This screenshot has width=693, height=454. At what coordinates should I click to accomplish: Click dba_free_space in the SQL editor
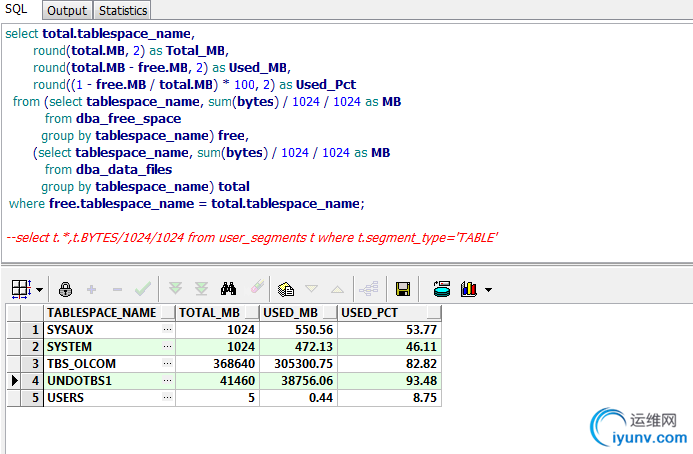coord(129,119)
